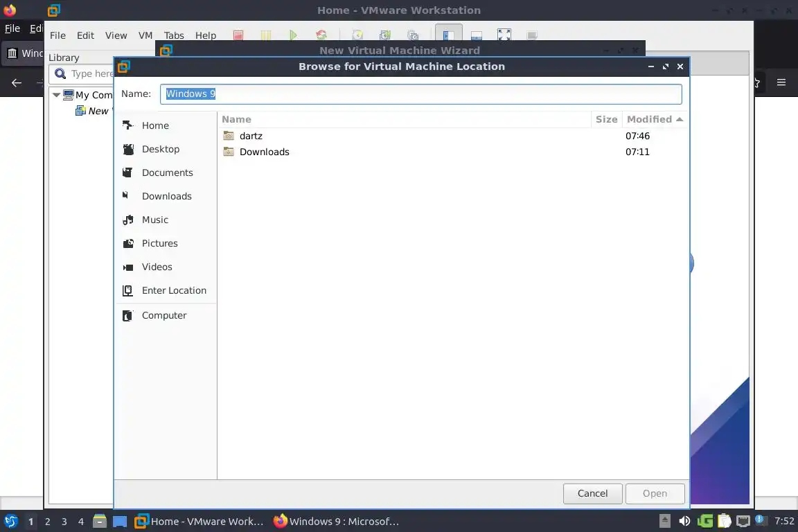Viewport: 798px width, 532px height.
Task: Click the Full Screen toolbar icon in VMware
Action: coord(504,35)
